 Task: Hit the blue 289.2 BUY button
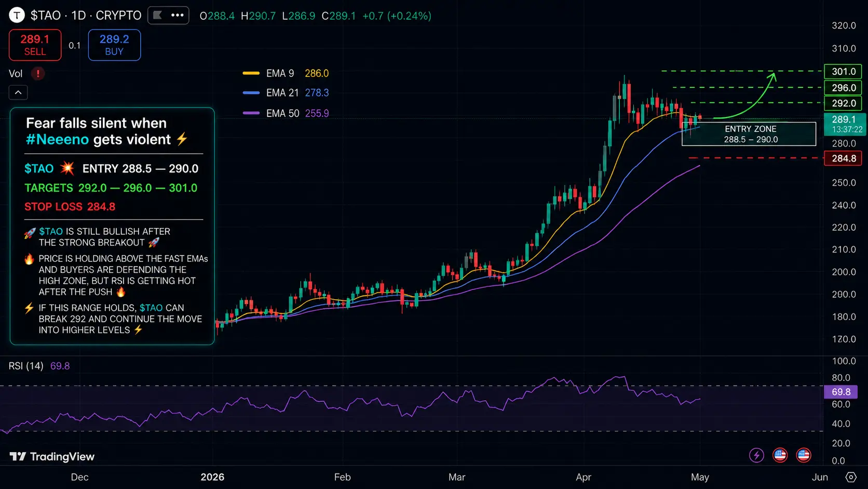click(x=114, y=45)
